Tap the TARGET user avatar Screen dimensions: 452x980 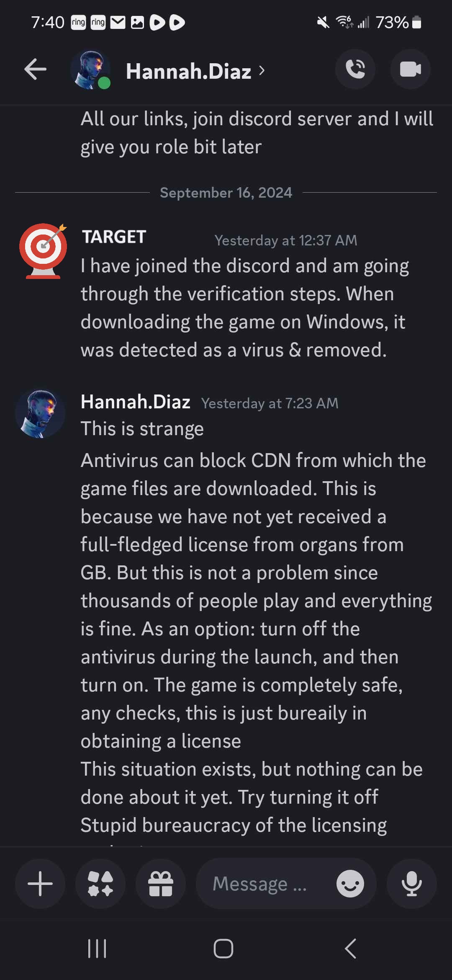click(x=43, y=250)
